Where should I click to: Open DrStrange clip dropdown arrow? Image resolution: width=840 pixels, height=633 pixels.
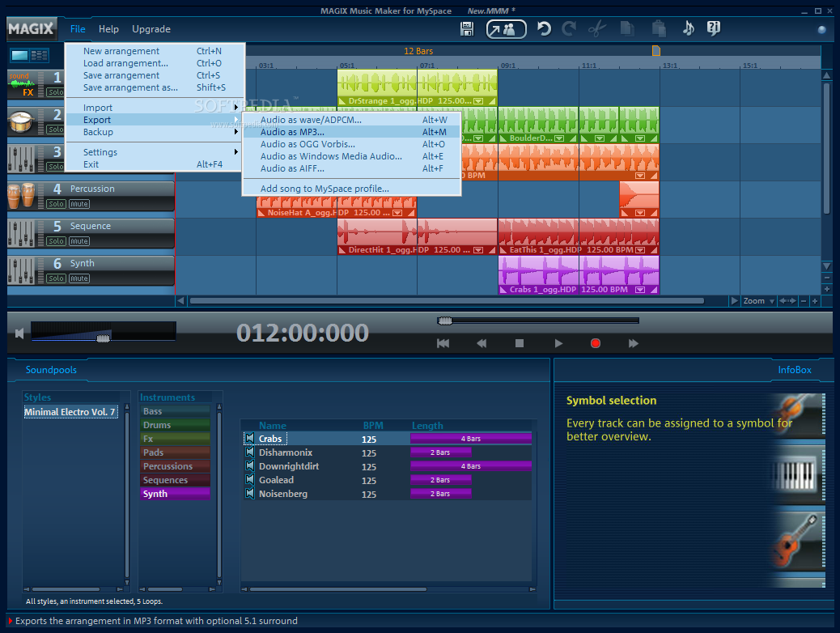pyautogui.click(x=478, y=100)
